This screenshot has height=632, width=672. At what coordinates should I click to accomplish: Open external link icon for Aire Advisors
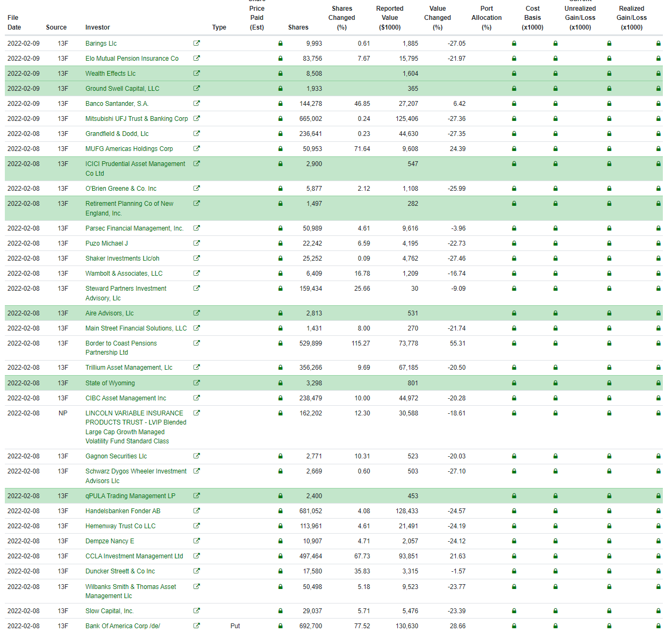197,313
